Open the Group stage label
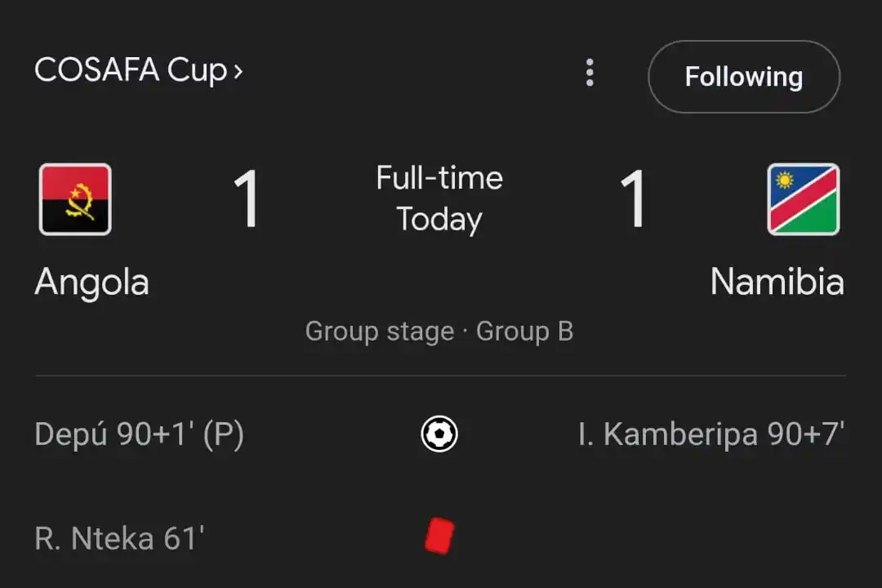882x588 pixels. (x=379, y=332)
